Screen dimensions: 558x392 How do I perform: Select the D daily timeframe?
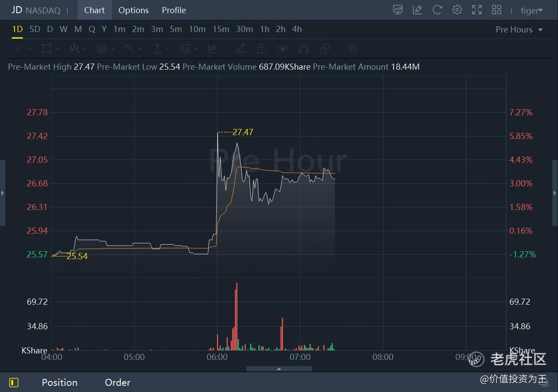tap(50, 29)
